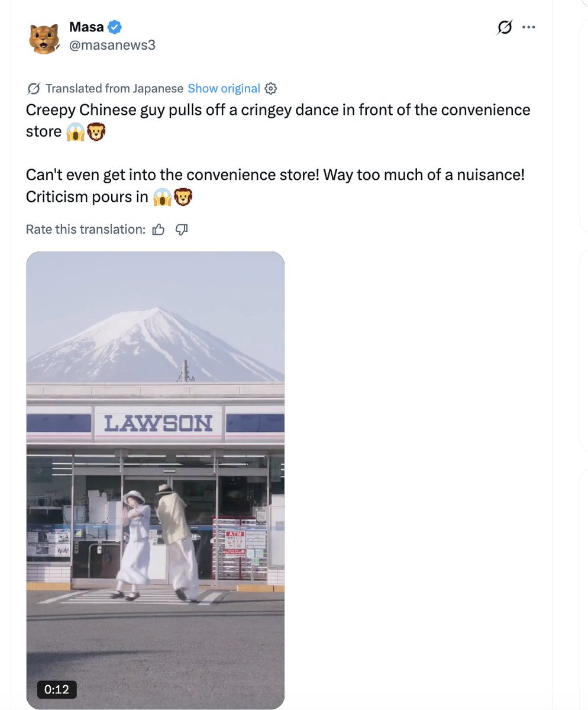588x710 pixels.
Task: Click the 'Translated from Japanese' label
Action: pyautogui.click(x=114, y=89)
